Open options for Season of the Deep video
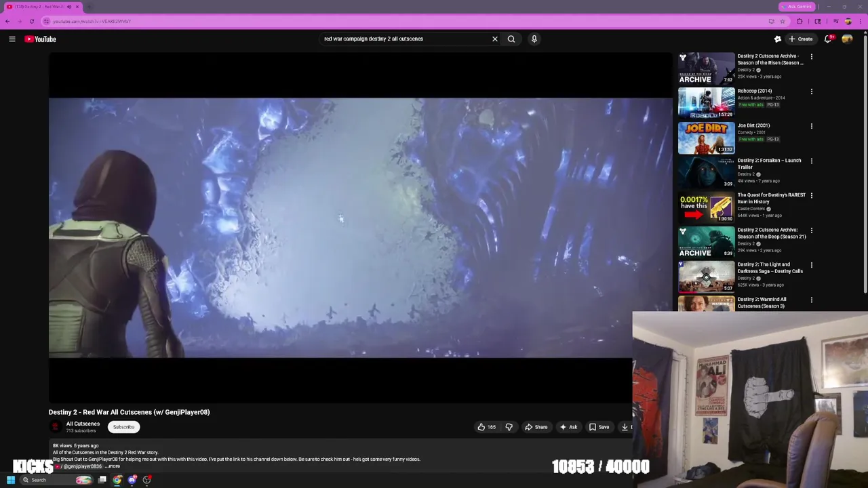Image resolution: width=868 pixels, height=488 pixels. pos(811,230)
